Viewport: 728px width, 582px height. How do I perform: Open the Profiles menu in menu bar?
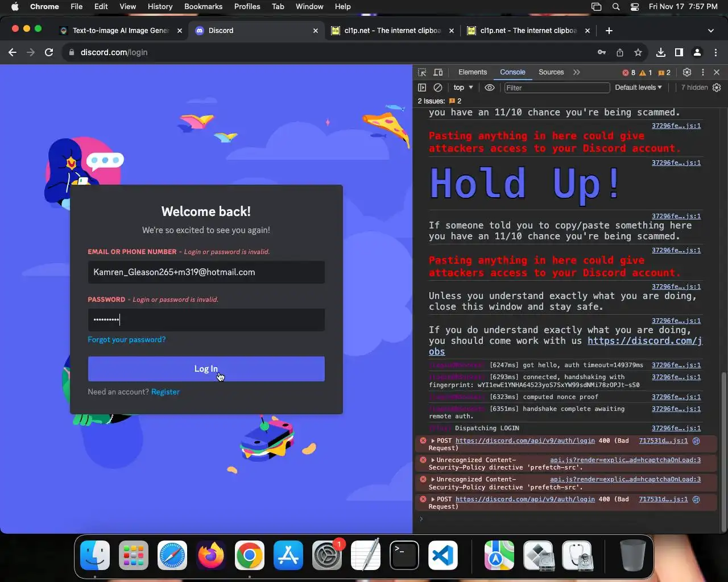click(x=247, y=6)
